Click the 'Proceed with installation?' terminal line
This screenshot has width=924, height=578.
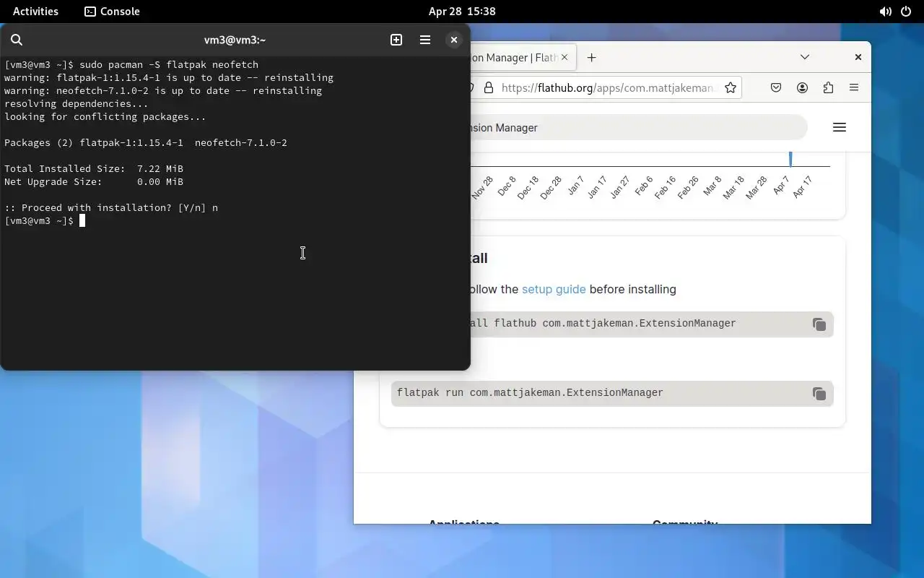point(111,207)
